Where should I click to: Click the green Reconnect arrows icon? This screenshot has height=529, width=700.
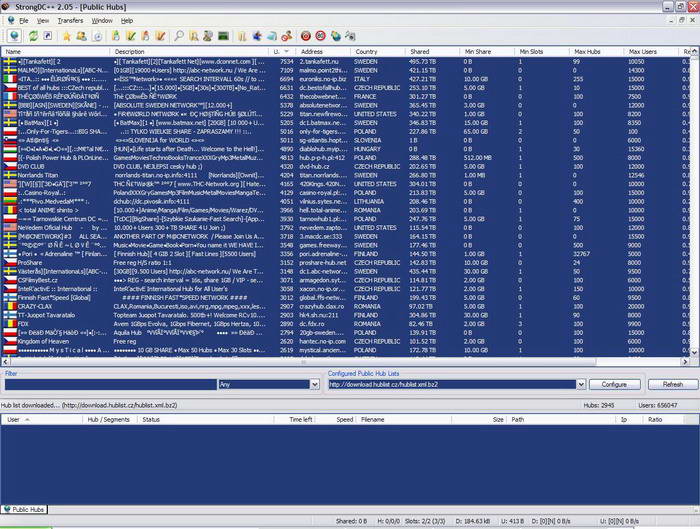pos(33,36)
